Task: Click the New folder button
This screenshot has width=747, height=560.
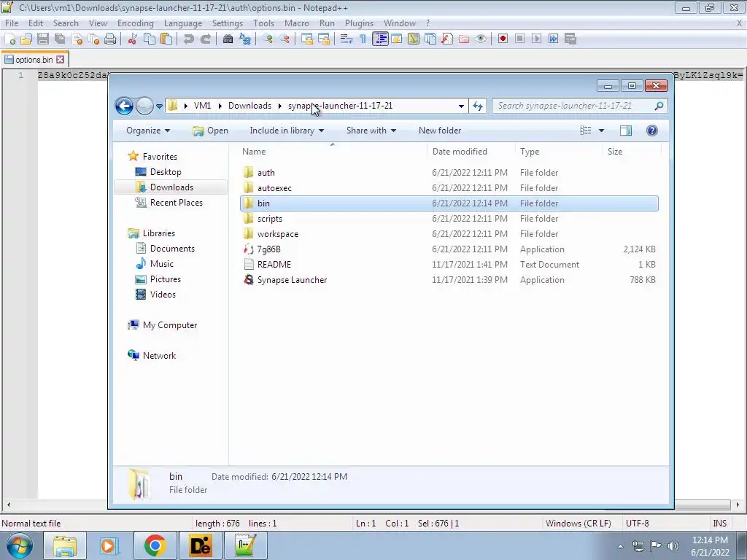Action: [440, 131]
